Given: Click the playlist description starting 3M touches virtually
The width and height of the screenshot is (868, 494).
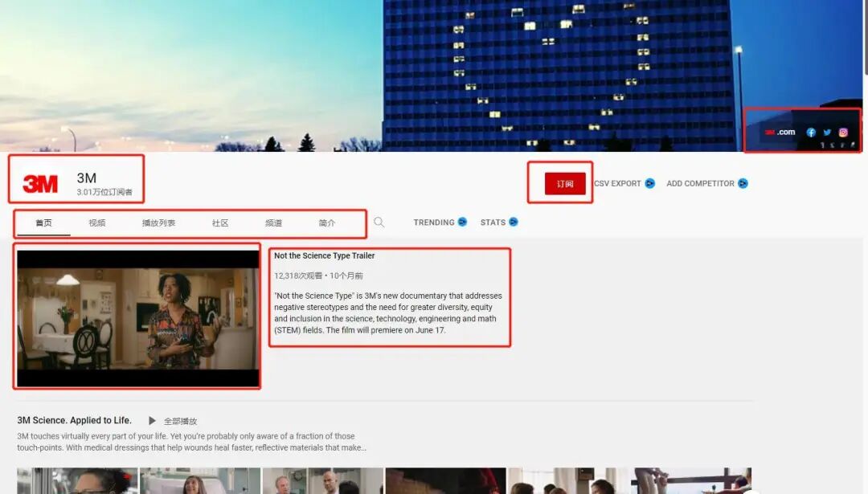Looking at the screenshot, I should pyautogui.click(x=191, y=442).
